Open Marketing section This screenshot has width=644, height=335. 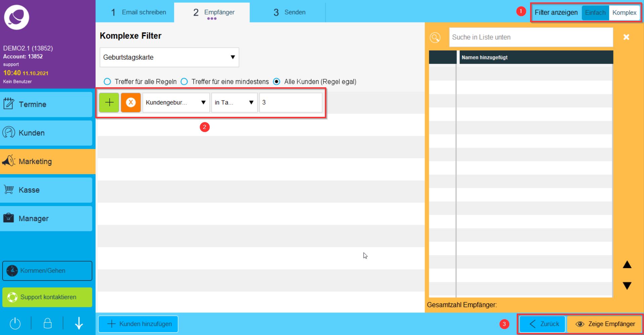coord(47,161)
